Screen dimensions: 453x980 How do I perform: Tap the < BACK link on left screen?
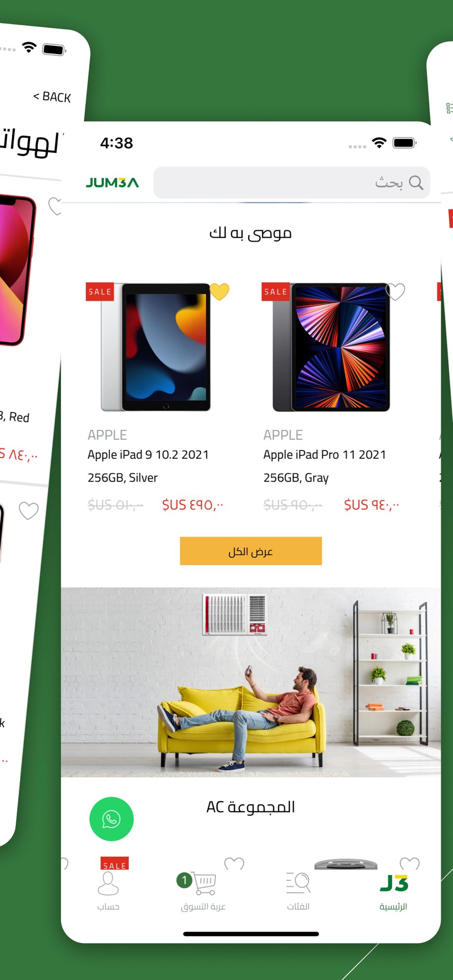coord(52,97)
